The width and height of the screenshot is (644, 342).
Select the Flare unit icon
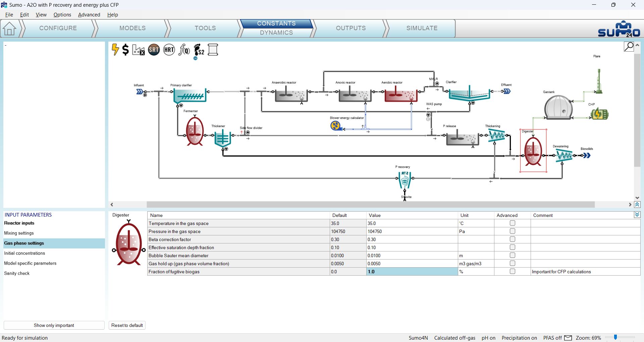click(x=599, y=81)
